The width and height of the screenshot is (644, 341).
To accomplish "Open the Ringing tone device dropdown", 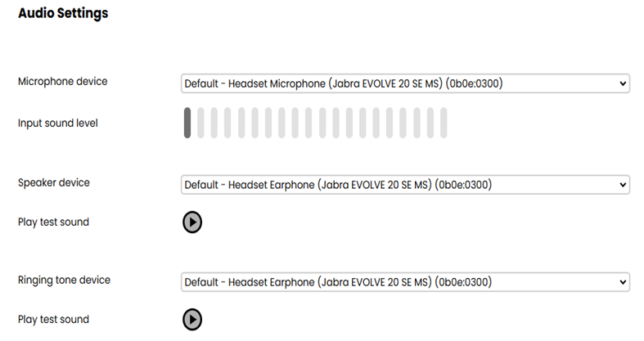I will coord(405,282).
